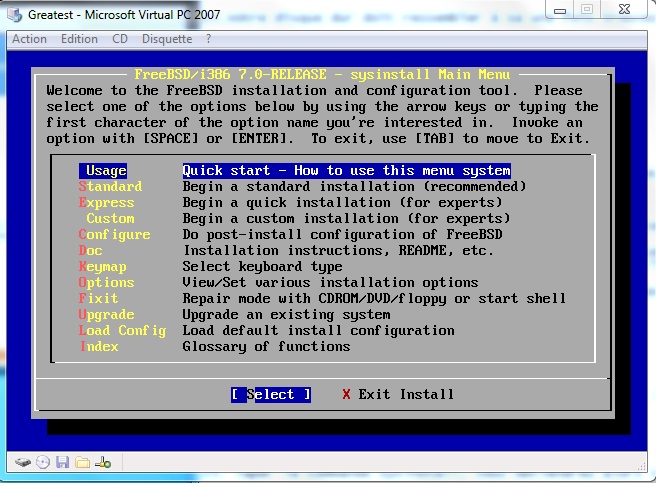Click 'Repair mode with CDROM/DVD/floppy or start shell'

tap(374, 298)
